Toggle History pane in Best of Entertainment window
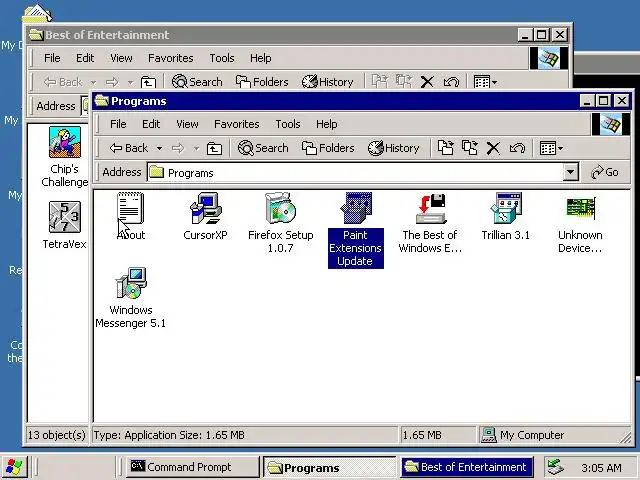Image resolution: width=640 pixels, height=480 pixels. point(327,82)
